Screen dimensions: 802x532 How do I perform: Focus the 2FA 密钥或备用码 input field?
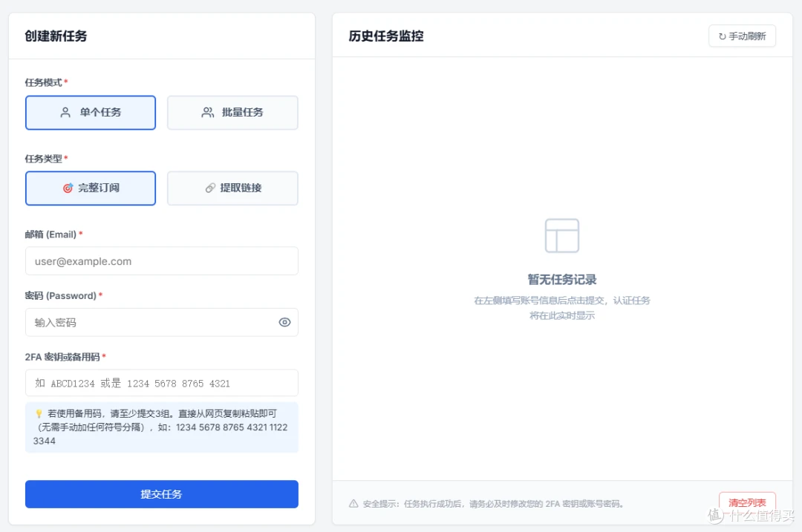pos(162,383)
